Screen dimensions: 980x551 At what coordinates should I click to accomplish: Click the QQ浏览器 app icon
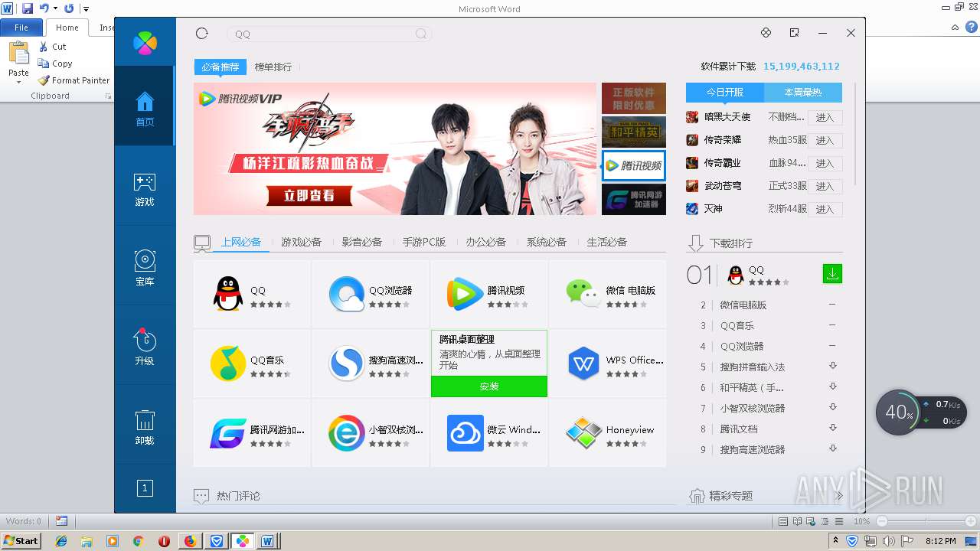[x=346, y=295]
